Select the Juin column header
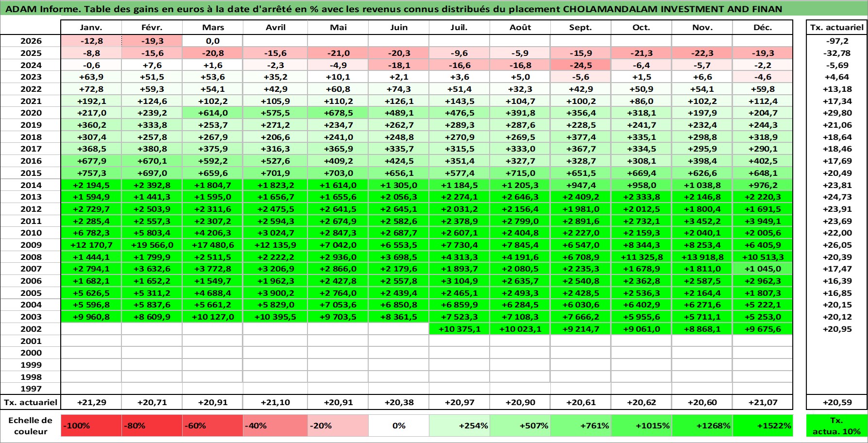The image size is (868, 443). 399,27
